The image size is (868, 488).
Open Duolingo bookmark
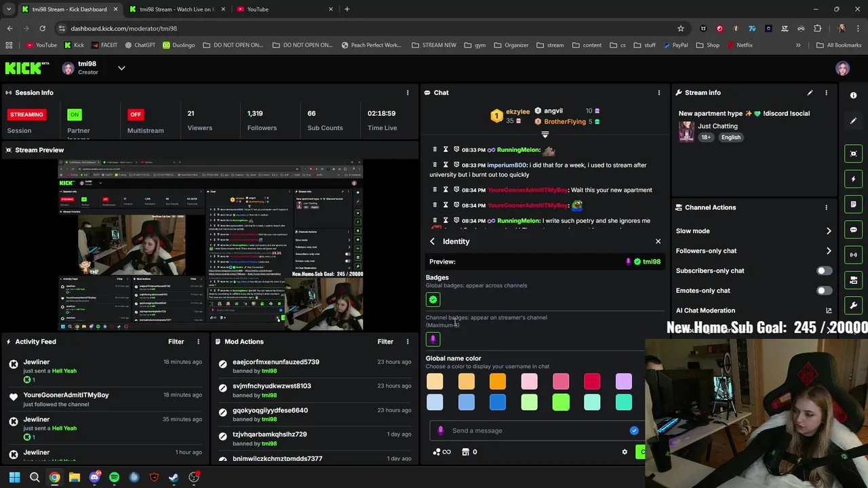[177, 45]
